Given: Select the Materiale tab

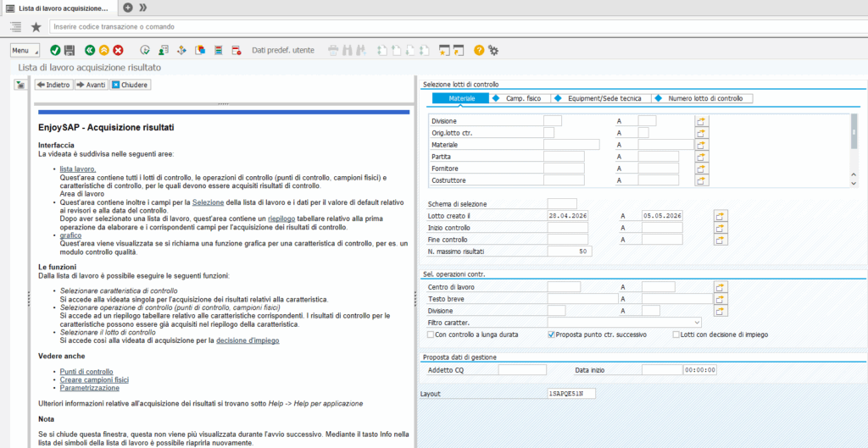Looking at the screenshot, I should tap(461, 98).
